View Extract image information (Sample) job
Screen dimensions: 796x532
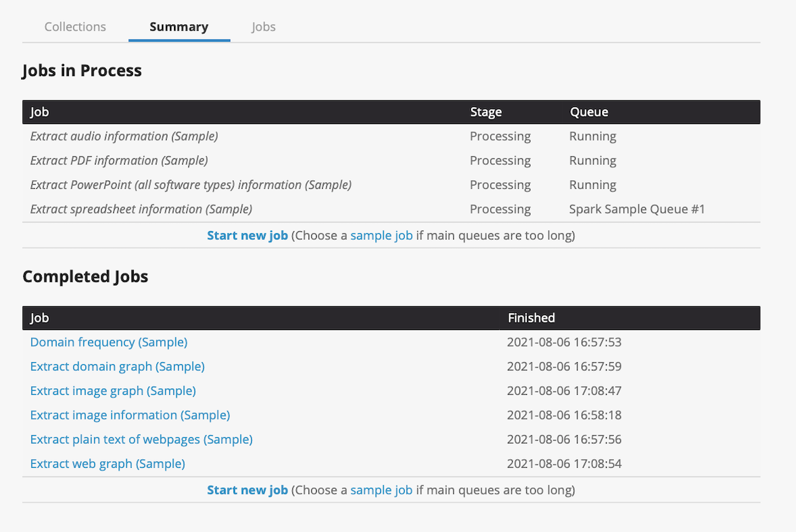click(x=130, y=415)
